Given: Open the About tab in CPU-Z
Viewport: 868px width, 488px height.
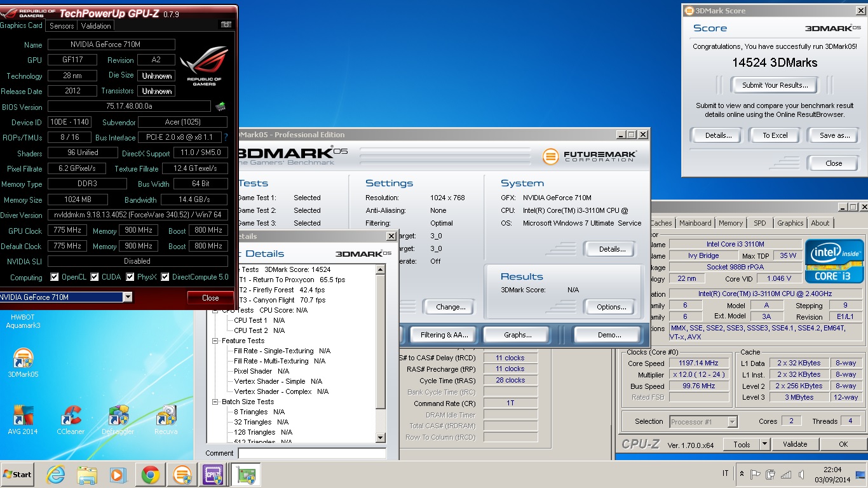Looking at the screenshot, I should (x=820, y=223).
